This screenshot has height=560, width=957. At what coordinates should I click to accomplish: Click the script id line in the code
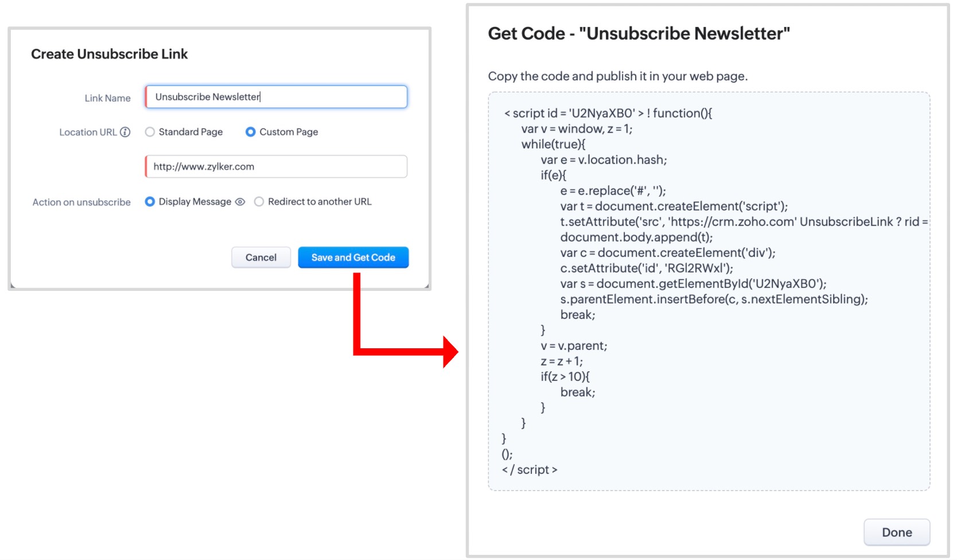608,114
